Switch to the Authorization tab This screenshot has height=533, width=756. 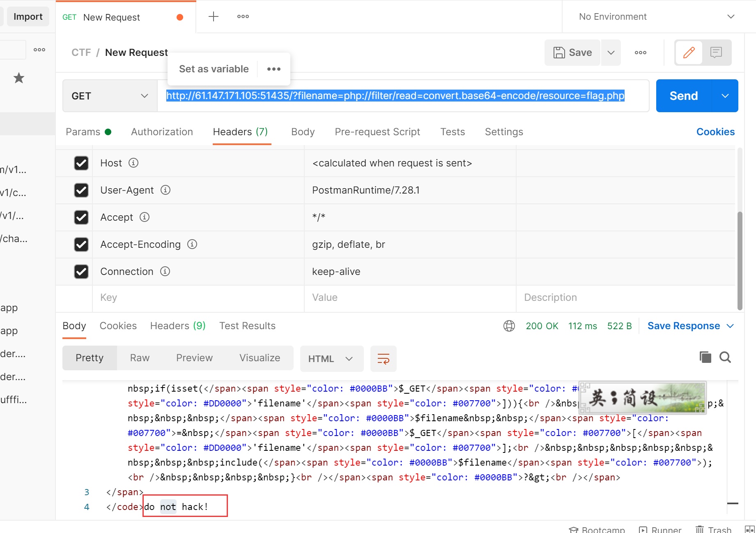point(162,132)
